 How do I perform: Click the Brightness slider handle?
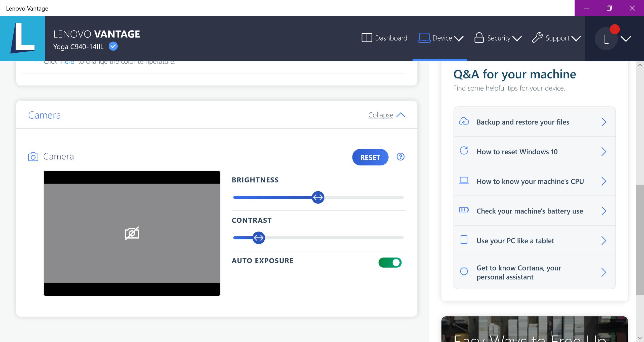click(318, 197)
